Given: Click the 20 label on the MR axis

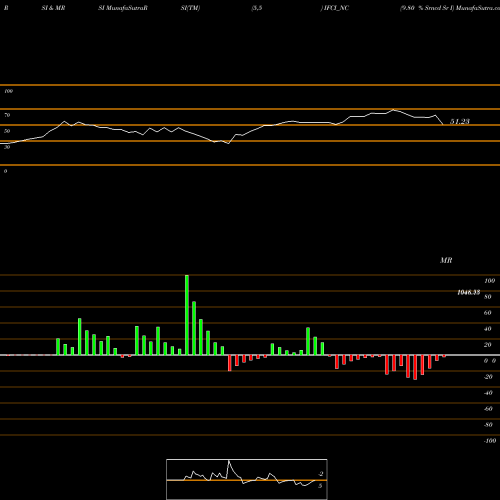Looking at the screenshot, I should 488,345.
